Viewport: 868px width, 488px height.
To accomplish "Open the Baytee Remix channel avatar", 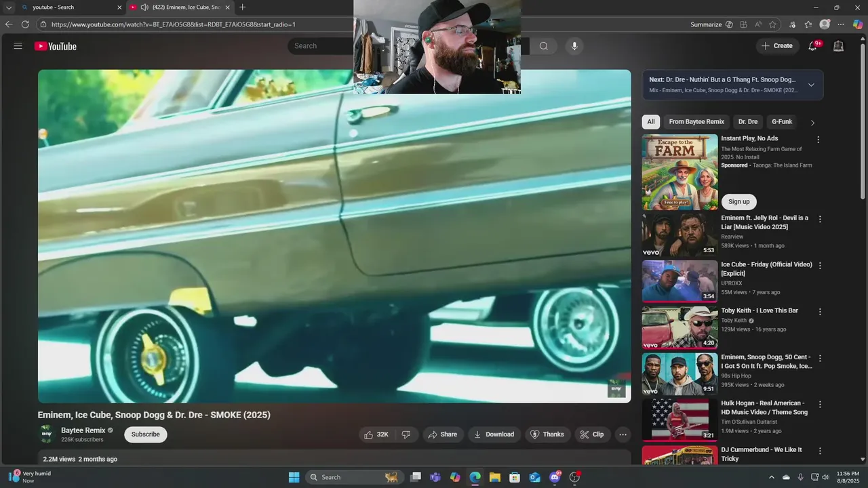I will coord(47,434).
